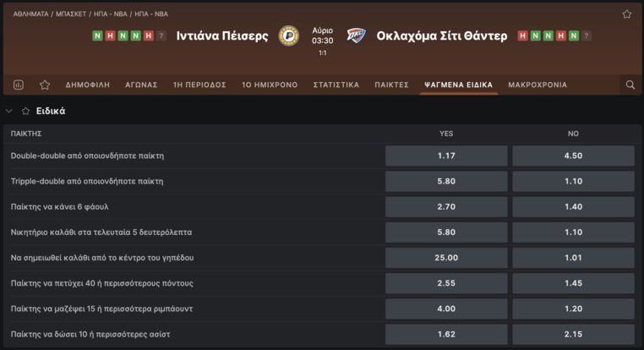Click team name Οκλαχόμα Σίτι Θάντερ
644x350 pixels.
coord(442,36)
